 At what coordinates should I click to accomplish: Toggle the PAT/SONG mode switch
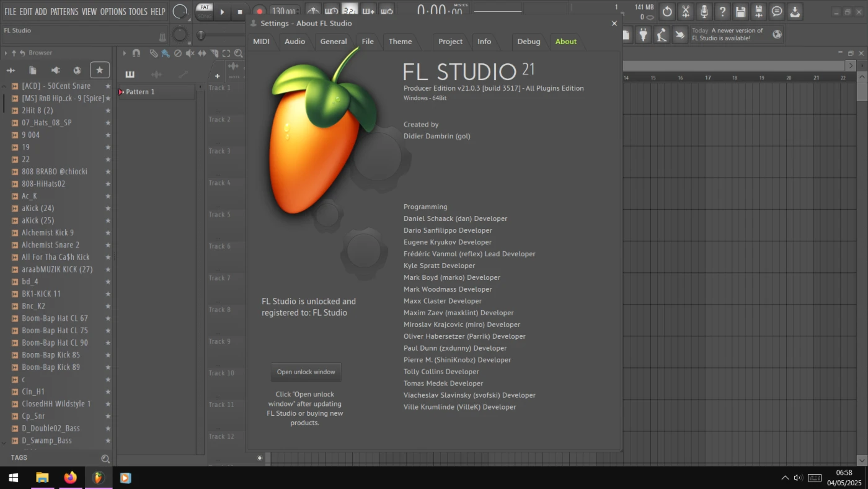205,11
